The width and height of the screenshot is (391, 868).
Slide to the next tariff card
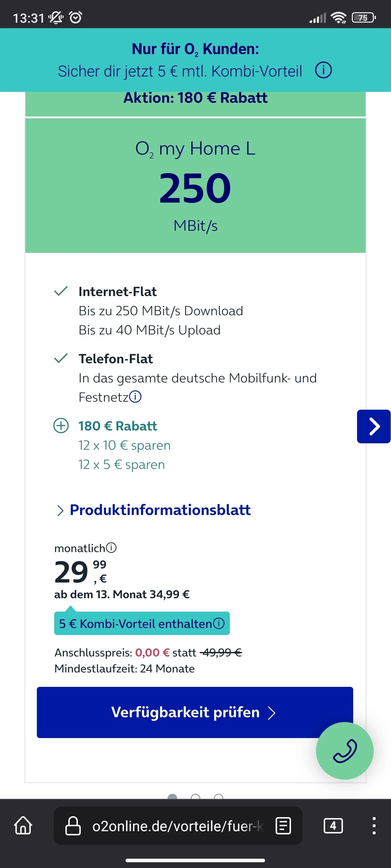(x=373, y=426)
